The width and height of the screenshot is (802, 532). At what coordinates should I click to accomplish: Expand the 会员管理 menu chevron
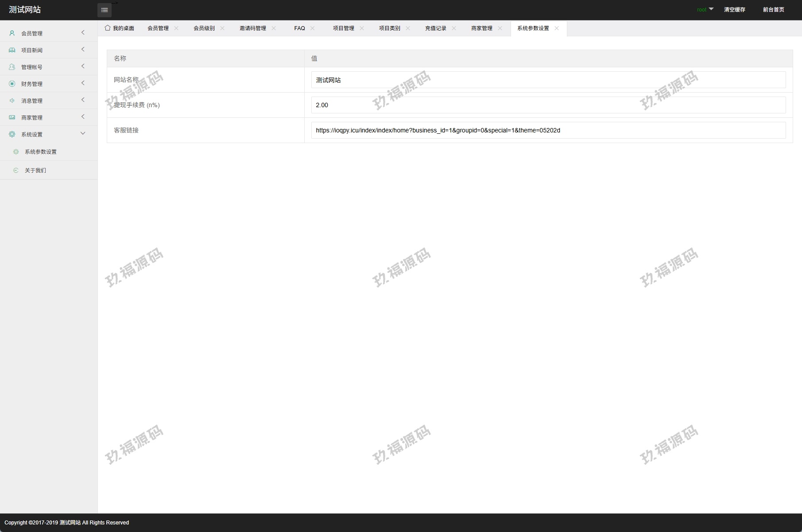(x=83, y=33)
